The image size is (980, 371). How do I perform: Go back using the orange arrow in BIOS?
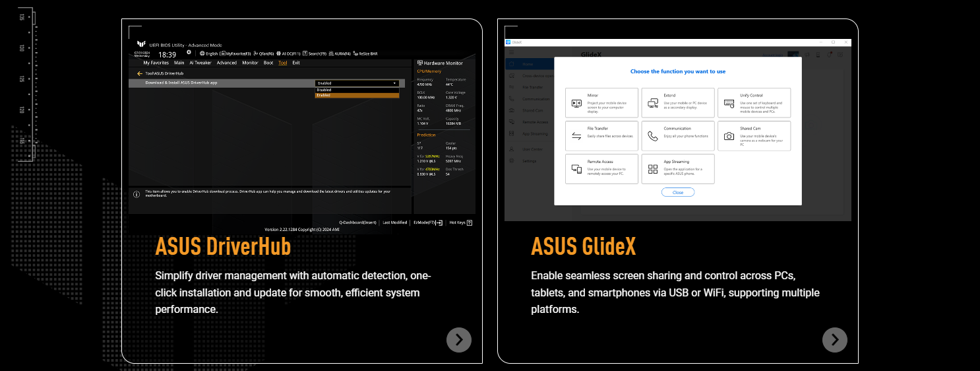(140, 73)
